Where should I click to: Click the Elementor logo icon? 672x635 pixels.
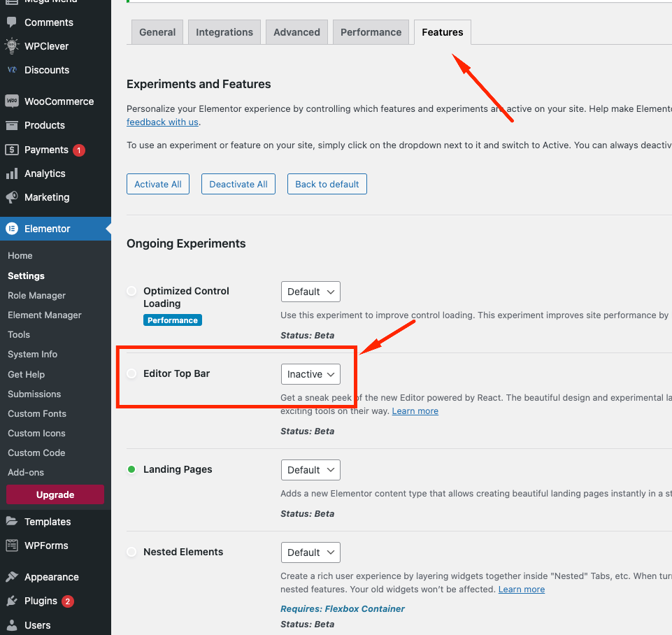tap(12, 229)
